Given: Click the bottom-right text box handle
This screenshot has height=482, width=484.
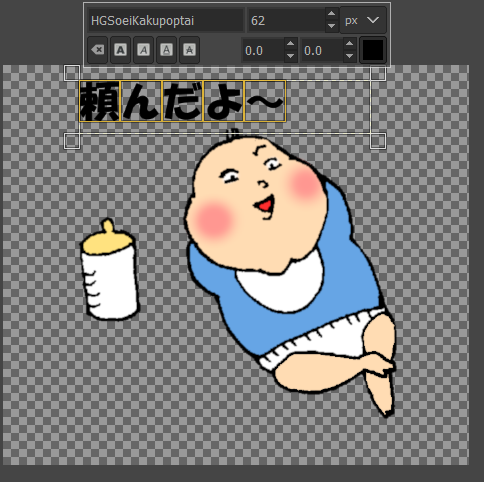Looking at the screenshot, I should tap(378, 141).
